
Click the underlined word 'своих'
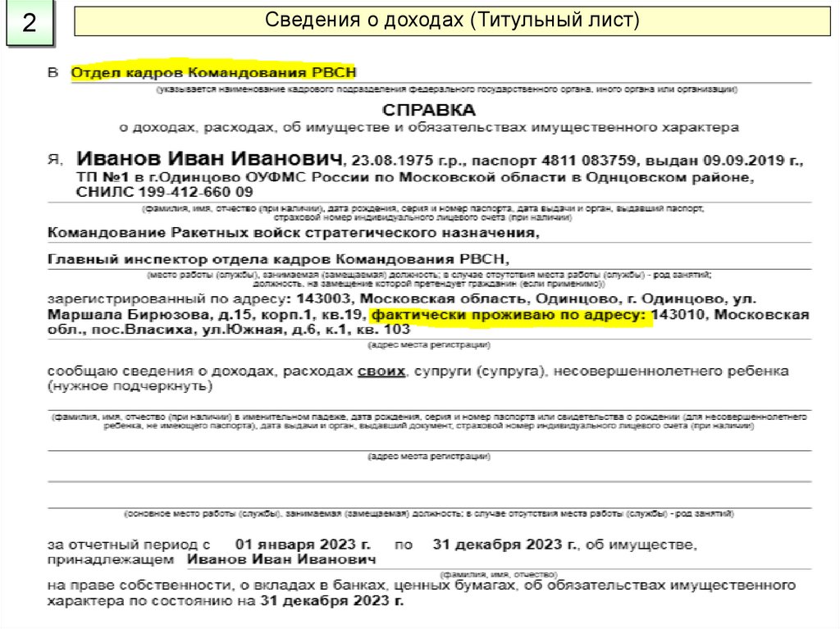381,371
